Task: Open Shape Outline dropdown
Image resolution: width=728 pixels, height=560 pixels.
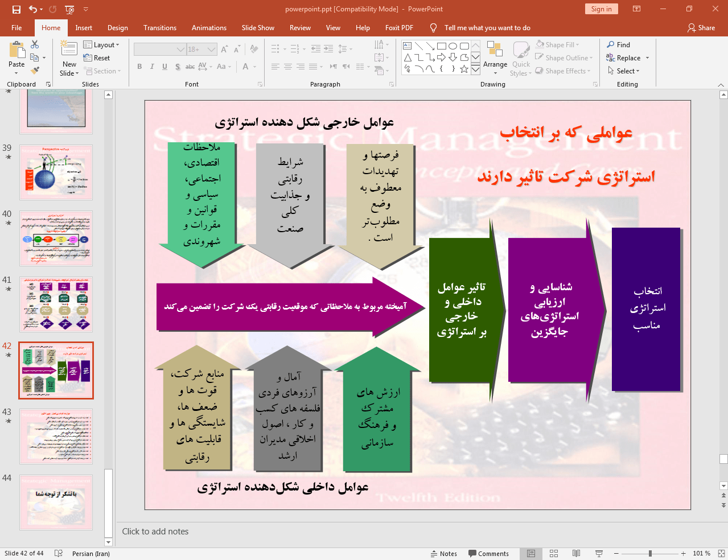Action: click(x=564, y=58)
